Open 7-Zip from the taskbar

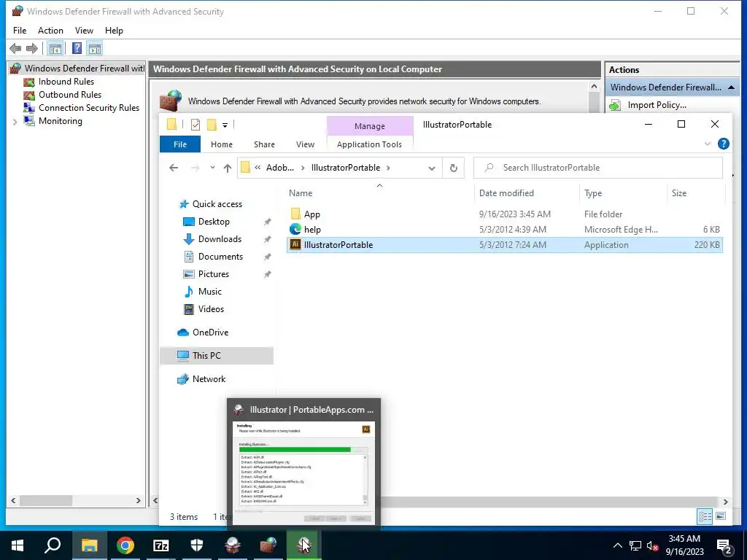tap(161, 545)
